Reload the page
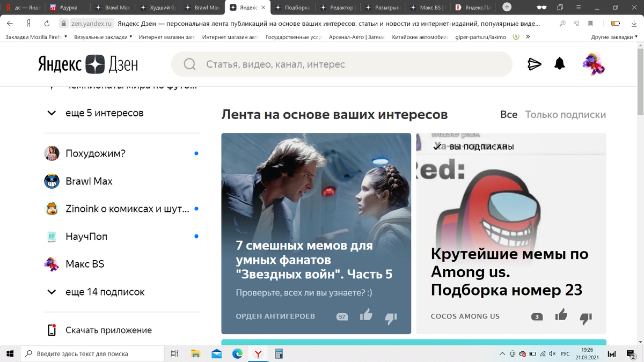This screenshot has height=362, width=644. (47, 24)
